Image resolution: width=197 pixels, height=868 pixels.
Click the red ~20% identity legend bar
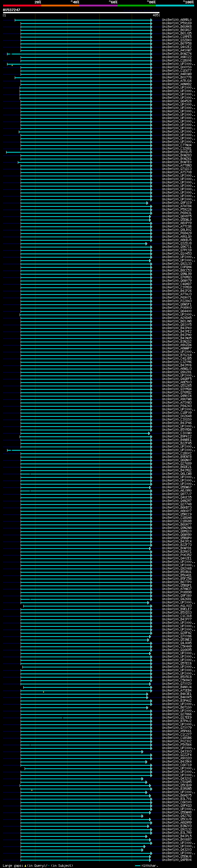[22, 6]
